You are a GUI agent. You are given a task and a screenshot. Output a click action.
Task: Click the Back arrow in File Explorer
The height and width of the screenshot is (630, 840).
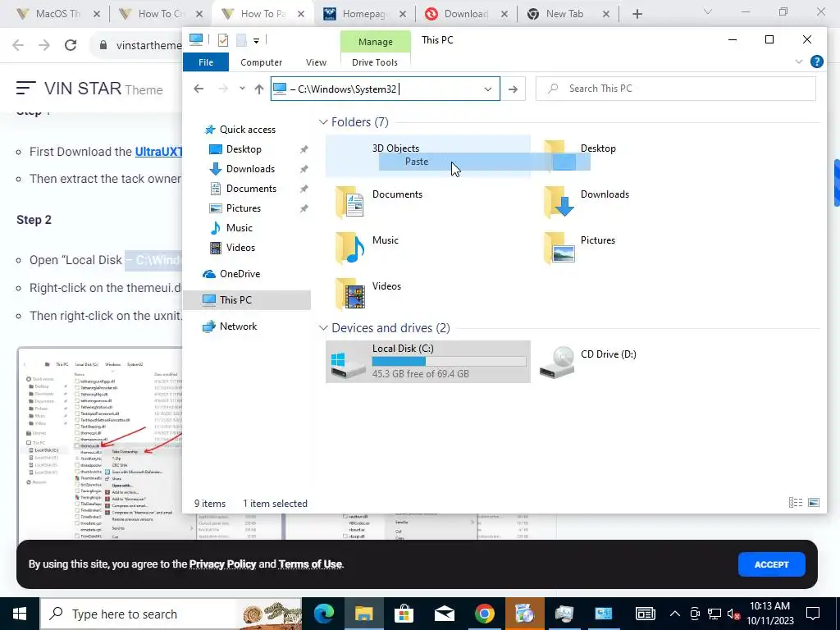(199, 89)
